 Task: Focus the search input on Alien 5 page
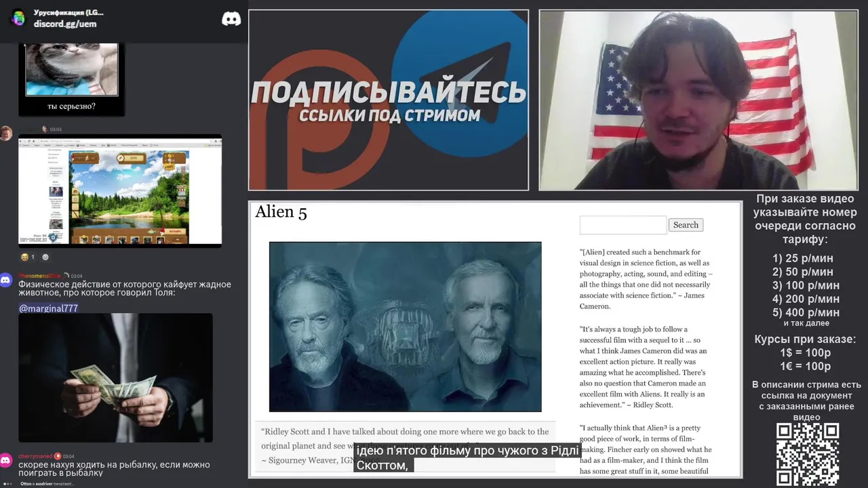(623, 225)
